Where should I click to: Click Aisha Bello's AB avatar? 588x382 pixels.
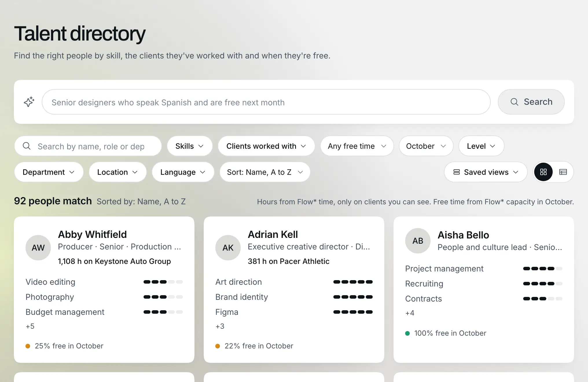(x=418, y=241)
